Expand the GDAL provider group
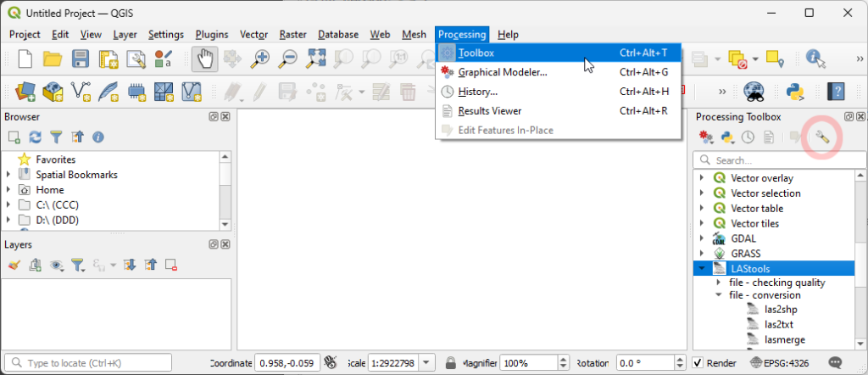Viewport: 868px width, 375px height. [x=702, y=238]
